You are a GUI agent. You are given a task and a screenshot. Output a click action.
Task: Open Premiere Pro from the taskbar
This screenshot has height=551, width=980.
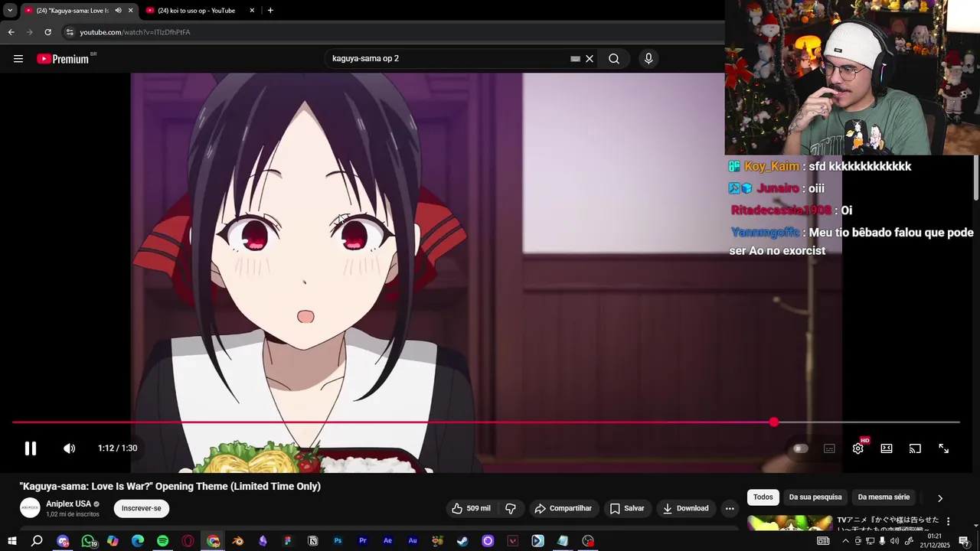point(363,541)
